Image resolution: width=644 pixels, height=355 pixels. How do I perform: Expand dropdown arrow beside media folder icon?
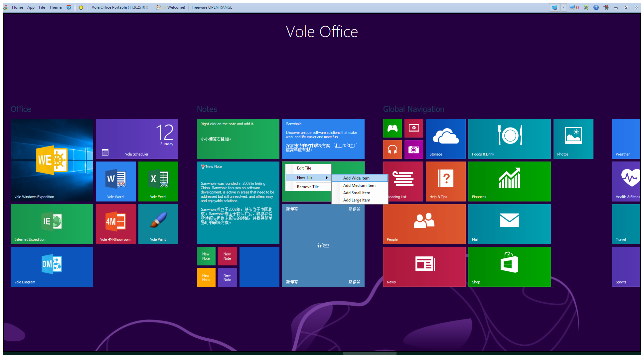[x=563, y=7]
